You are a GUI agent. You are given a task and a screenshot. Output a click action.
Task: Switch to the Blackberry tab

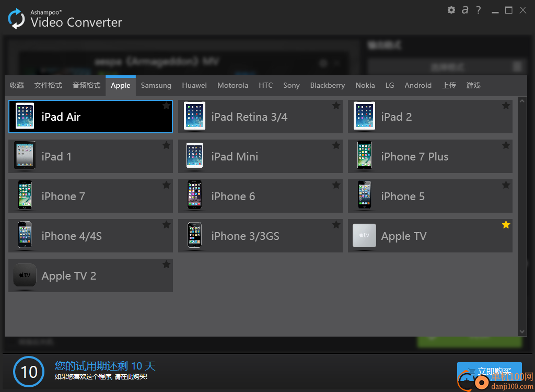pyautogui.click(x=327, y=85)
